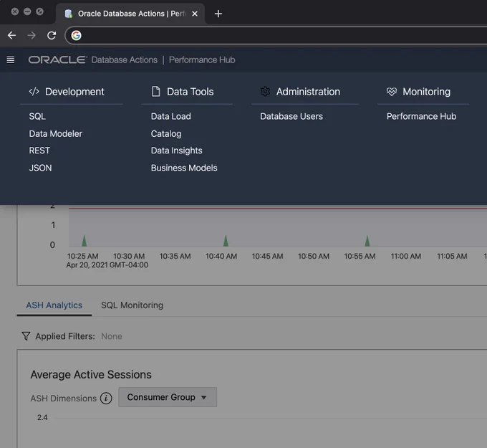The height and width of the screenshot is (448, 487).
Task: Open Data Load under Data Tools
Action: point(171,116)
